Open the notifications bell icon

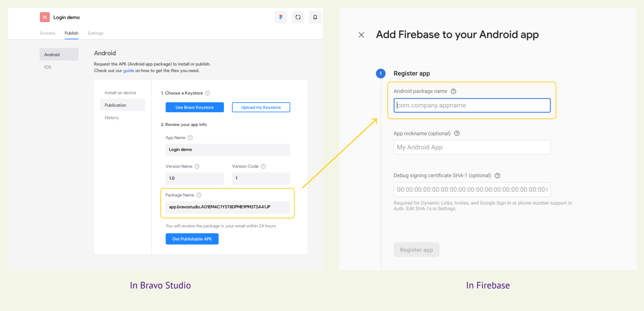click(315, 17)
